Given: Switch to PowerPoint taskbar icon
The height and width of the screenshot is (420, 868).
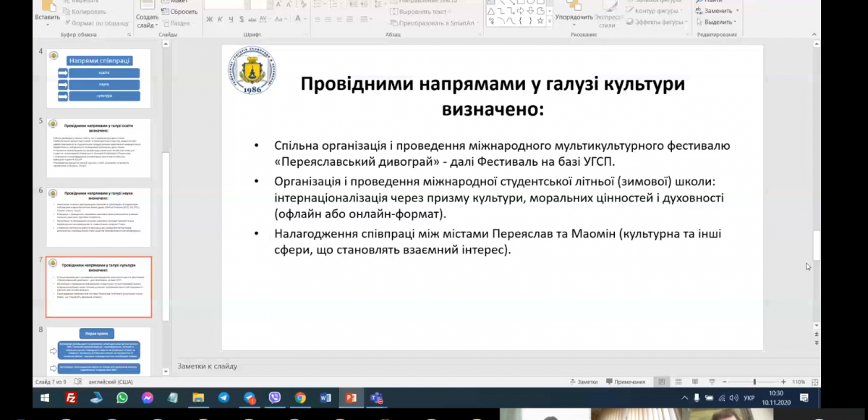Looking at the screenshot, I should 352,398.
